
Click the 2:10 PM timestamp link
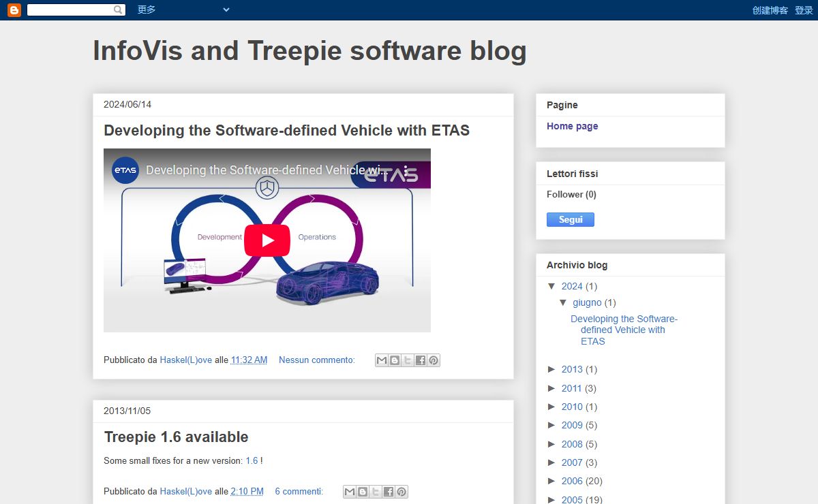pos(247,492)
